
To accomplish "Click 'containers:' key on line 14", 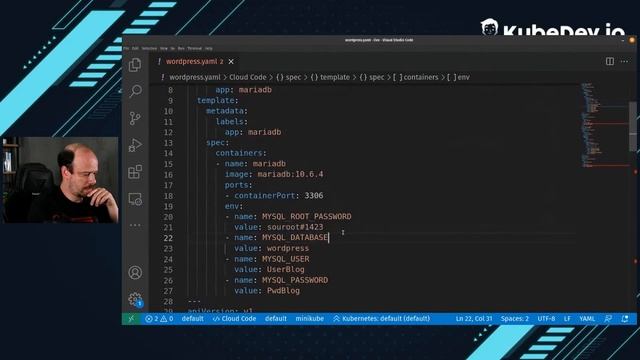I will [x=241, y=153].
